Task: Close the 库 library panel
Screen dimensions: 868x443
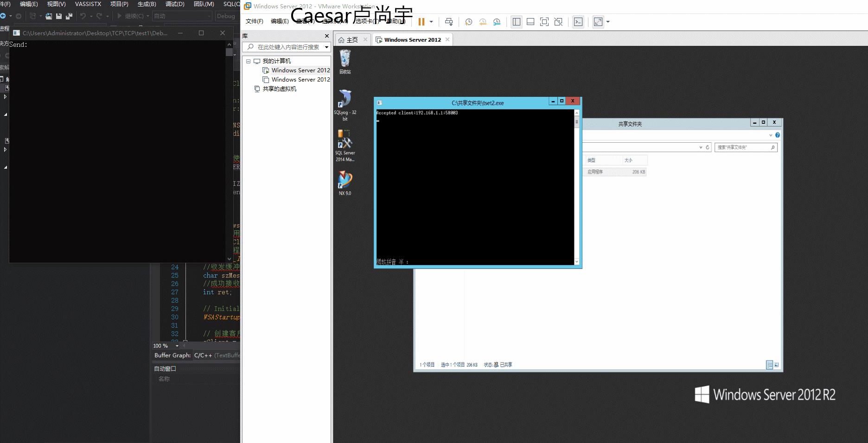Action: [327, 36]
